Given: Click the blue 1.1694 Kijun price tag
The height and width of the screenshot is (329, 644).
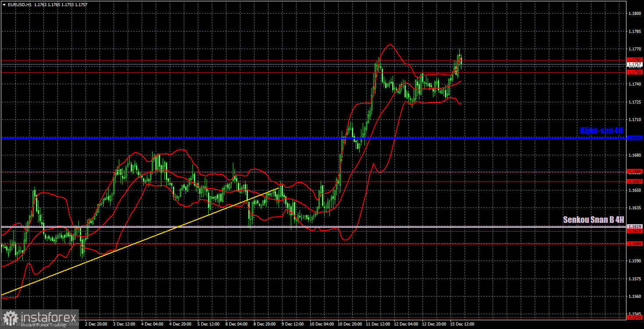Looking at the screenshot, I should [635, 138].
